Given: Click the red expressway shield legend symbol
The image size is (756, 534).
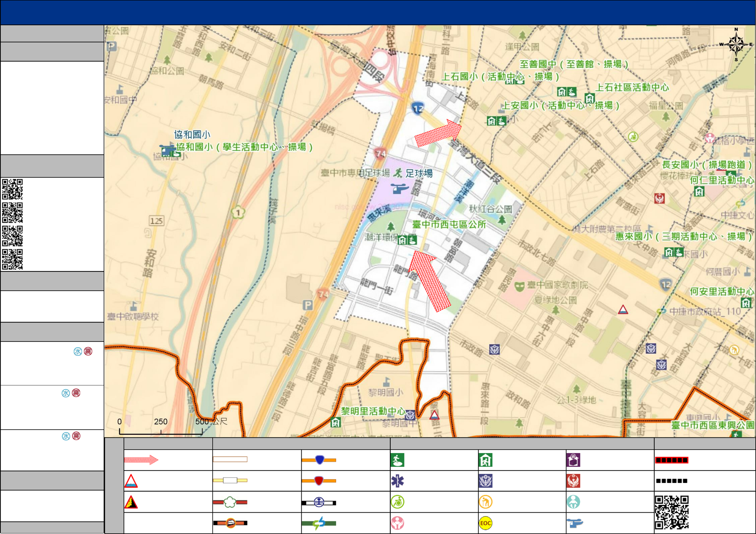Looking at the screenshot, I should (319, 481).
